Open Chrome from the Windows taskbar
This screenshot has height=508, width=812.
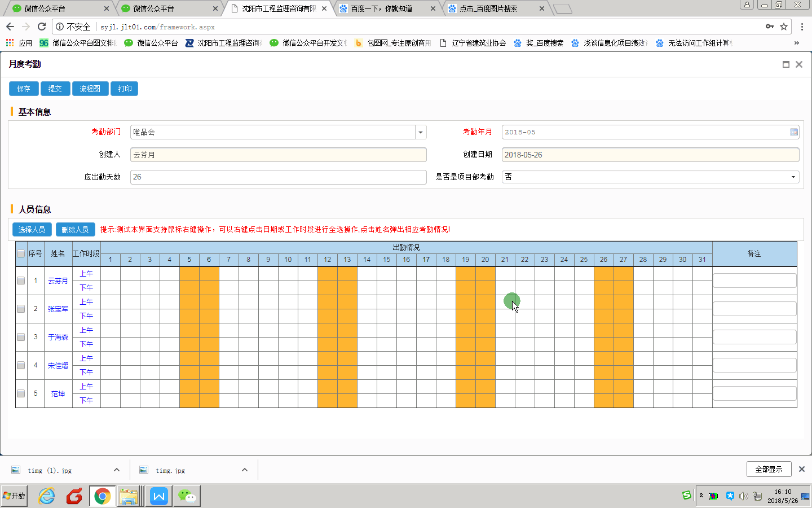[102, 496]
